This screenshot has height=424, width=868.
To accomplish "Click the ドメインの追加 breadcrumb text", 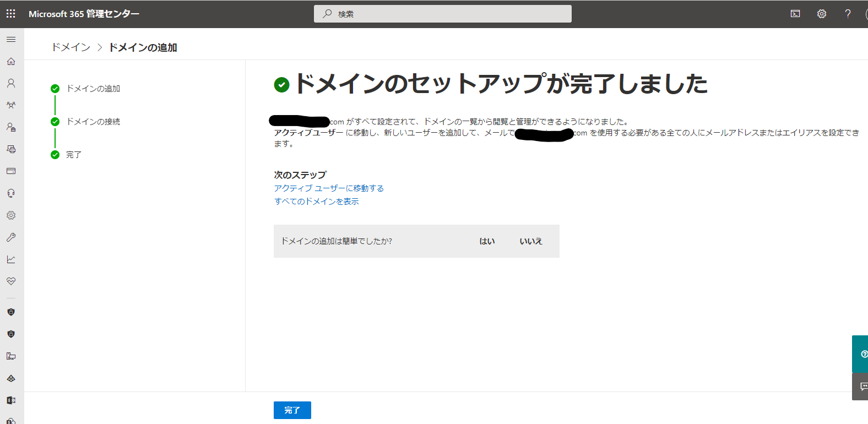I will pyautogui.click(x=143, y=47).
